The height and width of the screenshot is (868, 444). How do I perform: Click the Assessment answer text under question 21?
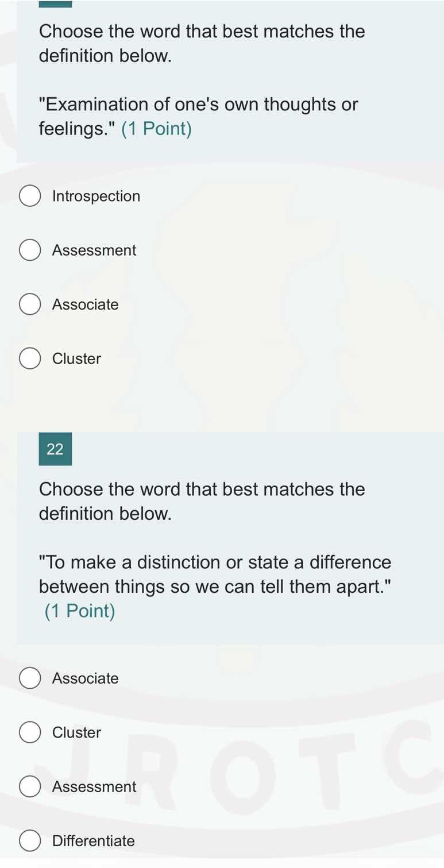94,250
